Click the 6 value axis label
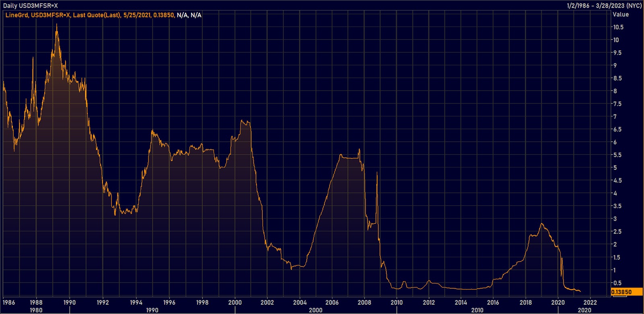Image resolution: width=644 pixels, height=314 pixels. [615, 142]
